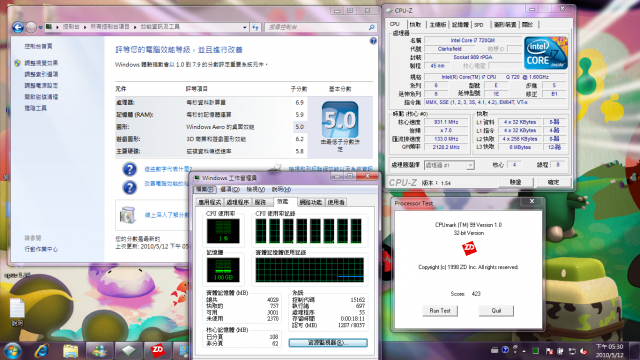Screen dimensions: 640x360
Task: Click the CPU-Z title bar icon
Action: point(389,11)
